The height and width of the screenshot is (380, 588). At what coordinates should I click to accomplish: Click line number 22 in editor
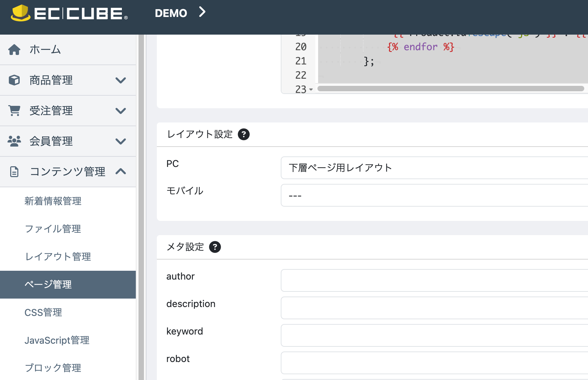point(301,75)
